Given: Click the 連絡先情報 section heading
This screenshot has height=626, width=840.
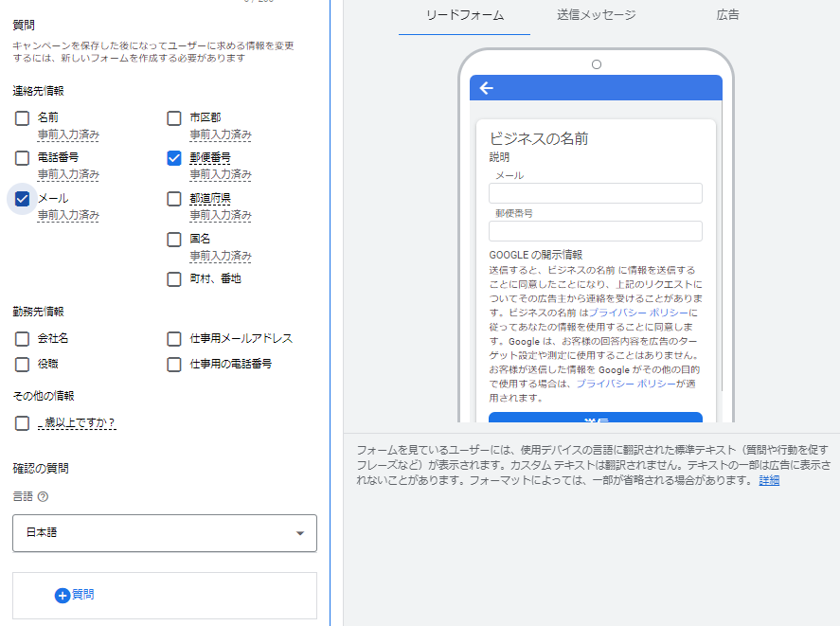Looking at the screenshot, I should click(x=38, y=91).
